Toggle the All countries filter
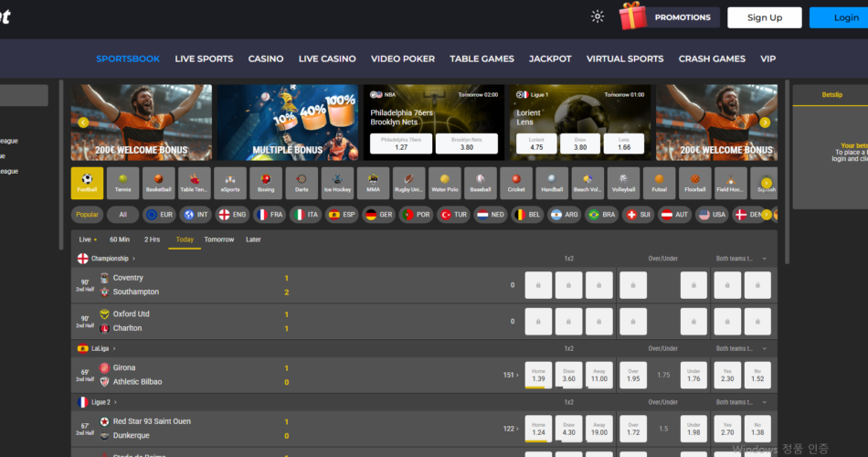This screenshot has height=457, width=868. (x=122, y=215)
